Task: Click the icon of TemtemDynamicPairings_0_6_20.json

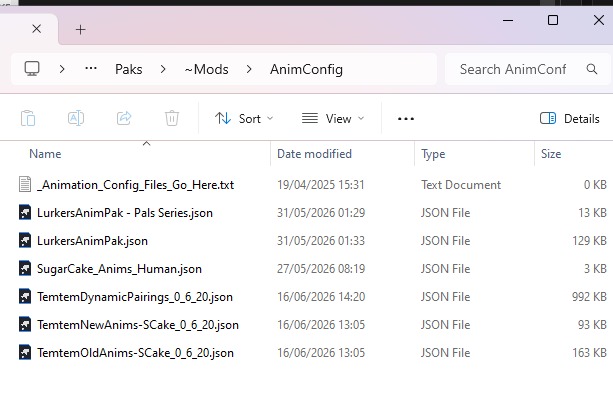Action: [25, 297]
